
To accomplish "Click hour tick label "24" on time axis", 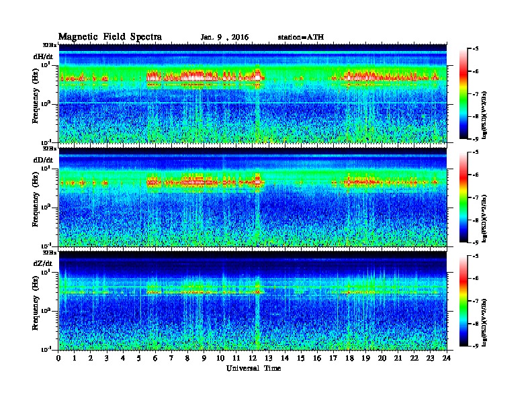I will [447, 358].
